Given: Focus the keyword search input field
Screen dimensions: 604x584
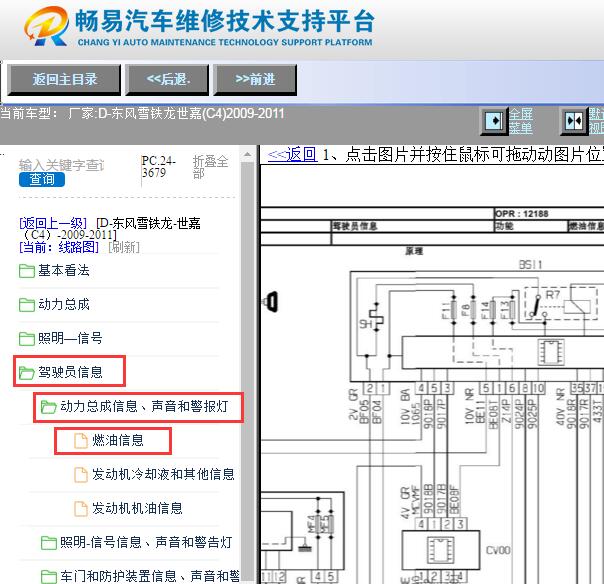Looking at the screenshot, I should [62, 165].
